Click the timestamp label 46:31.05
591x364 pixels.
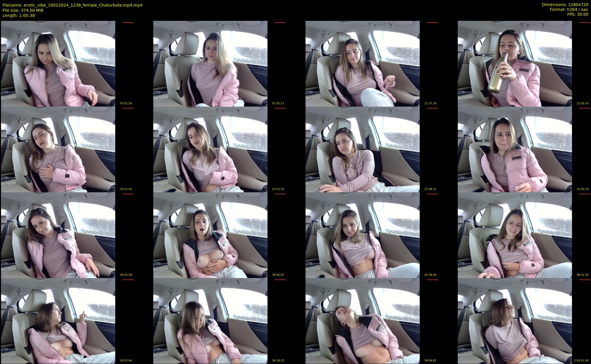pos(583,275)
